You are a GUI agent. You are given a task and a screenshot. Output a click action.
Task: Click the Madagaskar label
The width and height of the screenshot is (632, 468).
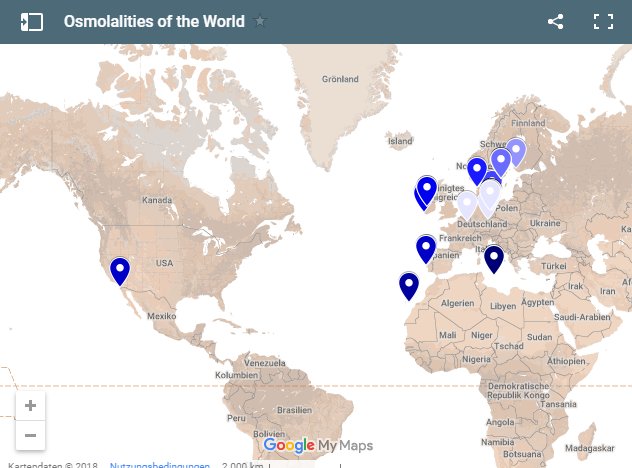tap(590, 448)
